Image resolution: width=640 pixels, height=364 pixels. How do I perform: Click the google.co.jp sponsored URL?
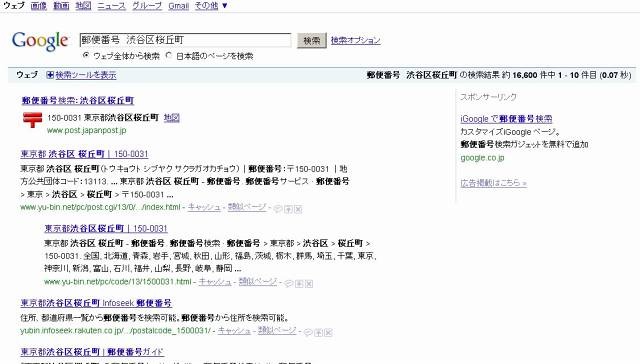click(482, 158)
